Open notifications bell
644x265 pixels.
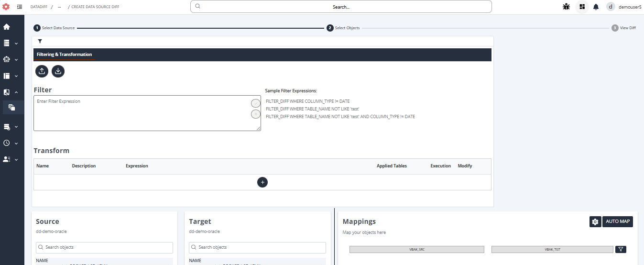tap(596, 7)
